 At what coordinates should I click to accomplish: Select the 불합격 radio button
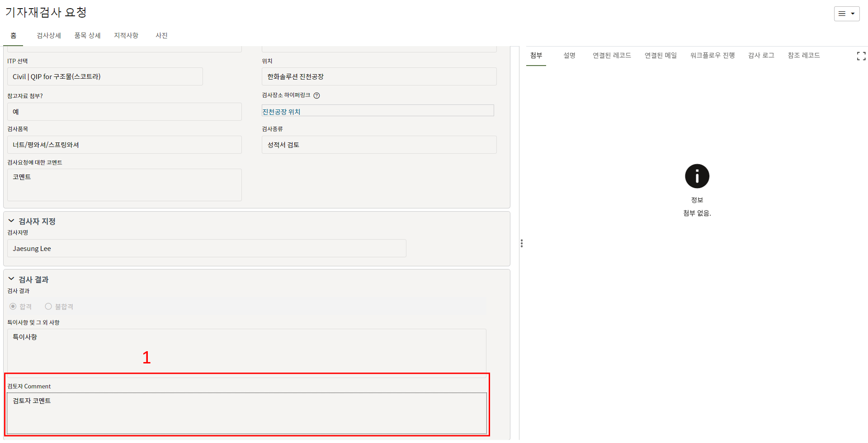click(x=48, y=306)
